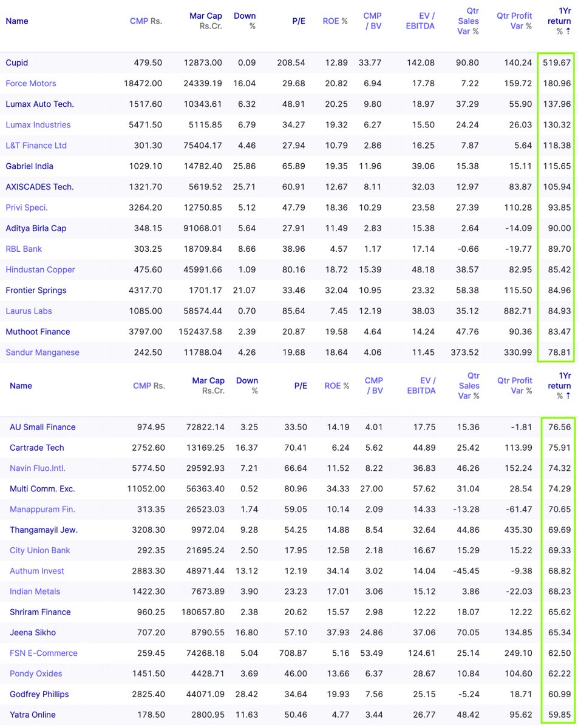The width and height of the screenshot is (578, 728).
Task: Open Navin Fluo.Intl. company page
Action: click(38, 468)
